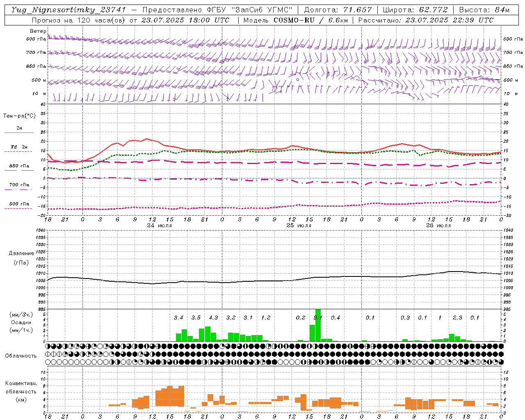Click the 4.3 three-hour precipitation total
This screenshot has width=525, height=420.
click(x=213, y=317)
